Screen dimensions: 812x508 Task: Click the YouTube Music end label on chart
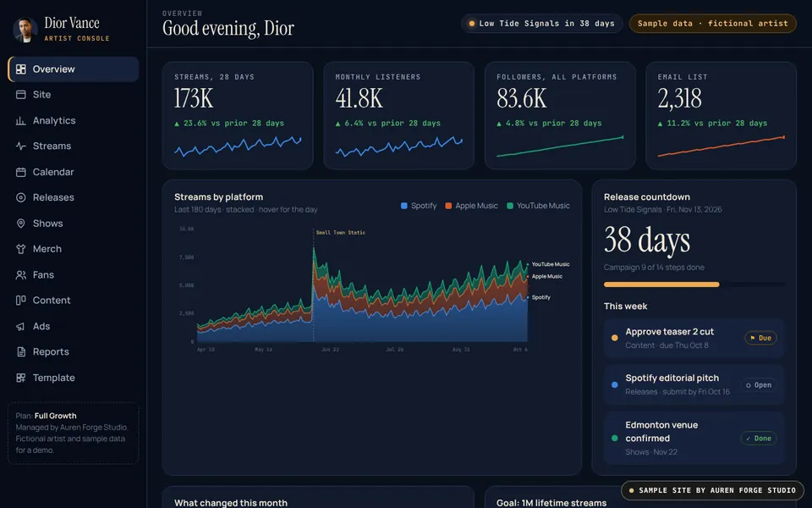tap(550, 264)
